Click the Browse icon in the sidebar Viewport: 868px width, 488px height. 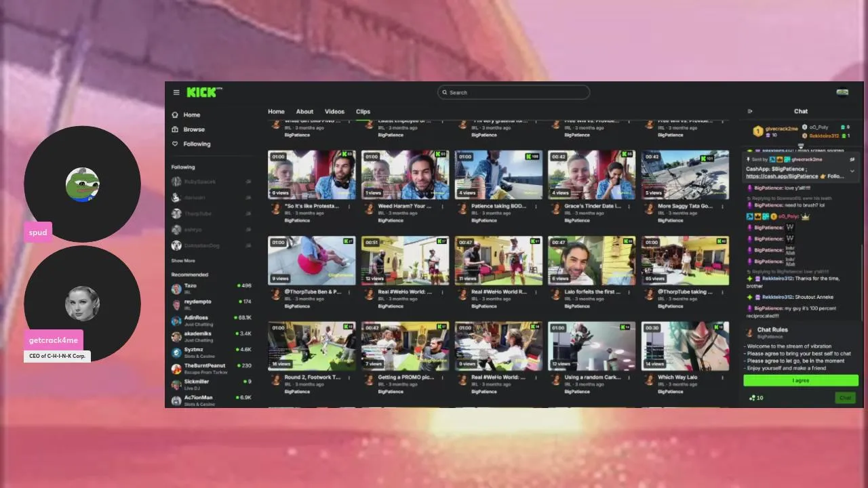click(175, 129)
